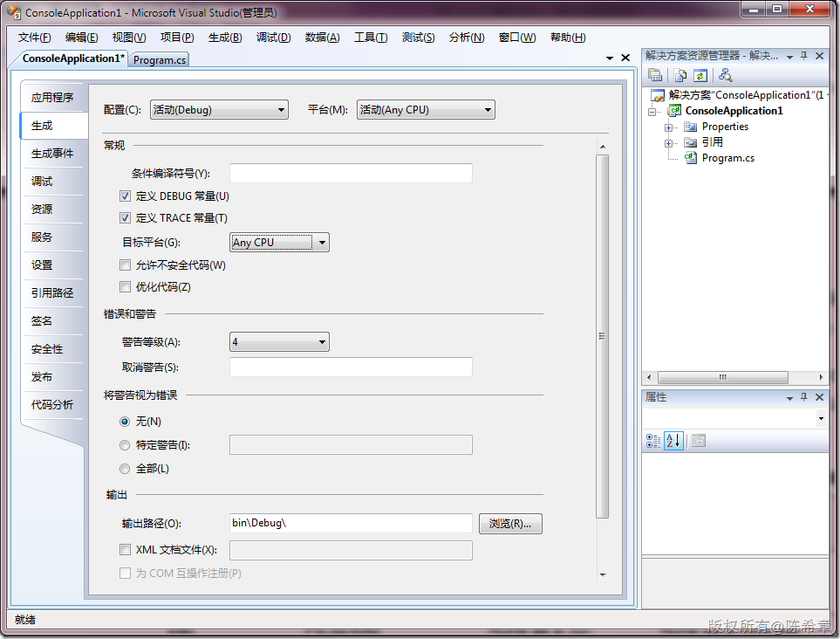The height and width of the screenshot is (639, 840).
Task: Click the pin icon on the 属性 panel
Action: coord(803,397)
